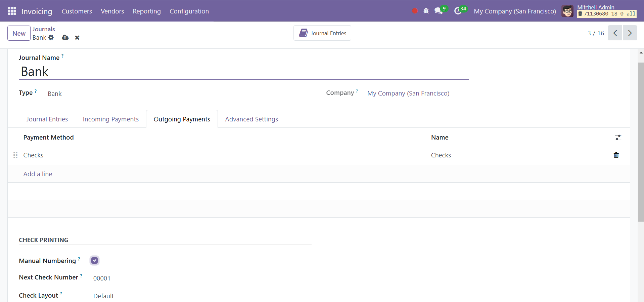
Task: Open the Vendors menu
Action: point(112,11)
